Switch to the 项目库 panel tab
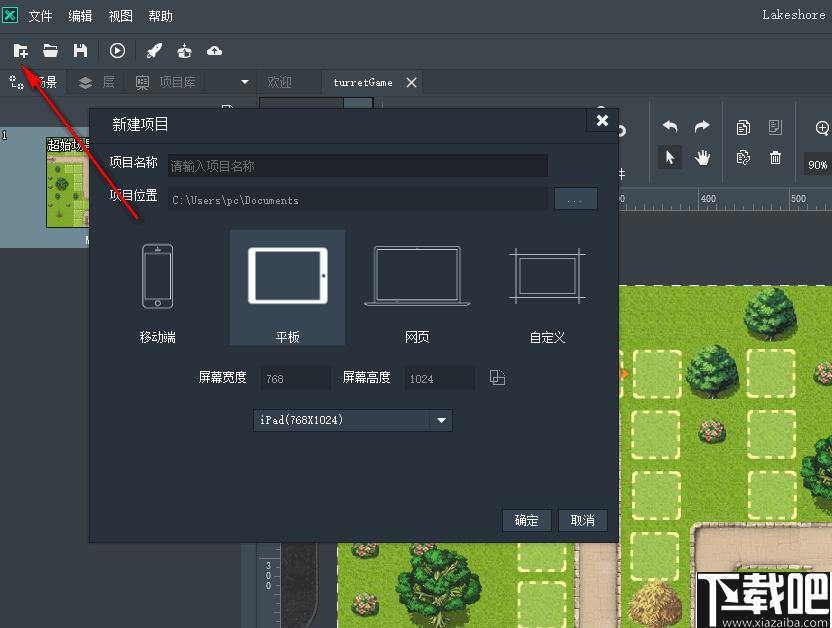 point(166,82)
